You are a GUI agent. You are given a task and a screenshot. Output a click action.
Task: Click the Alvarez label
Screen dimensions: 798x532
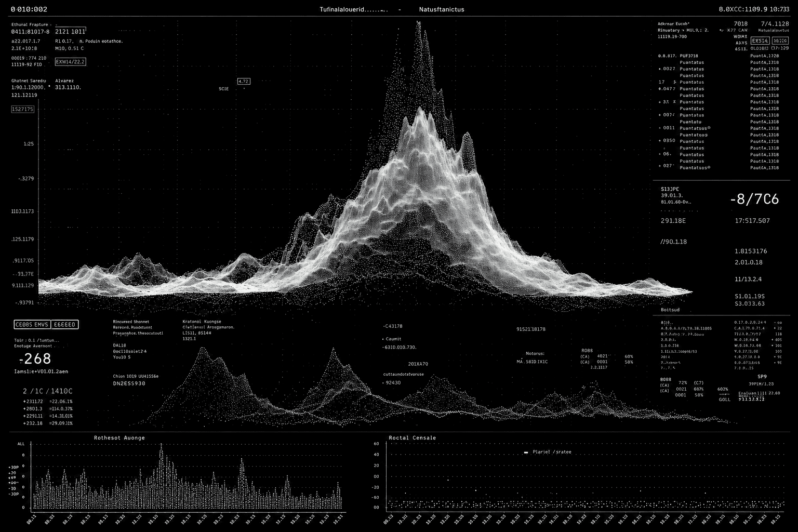click(64, 81)
